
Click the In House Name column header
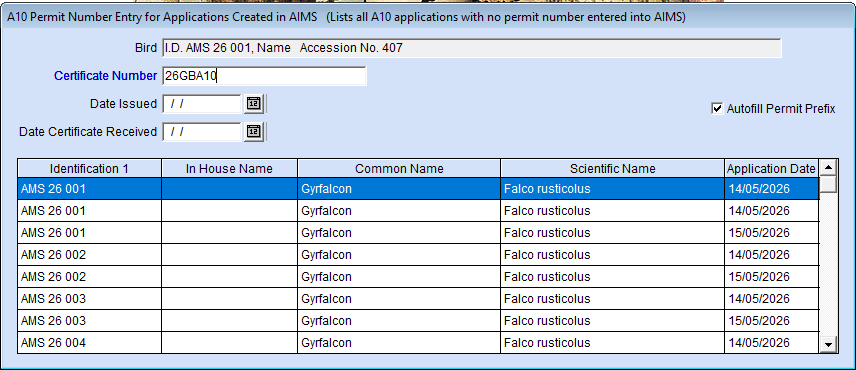(x=229, y=169)
